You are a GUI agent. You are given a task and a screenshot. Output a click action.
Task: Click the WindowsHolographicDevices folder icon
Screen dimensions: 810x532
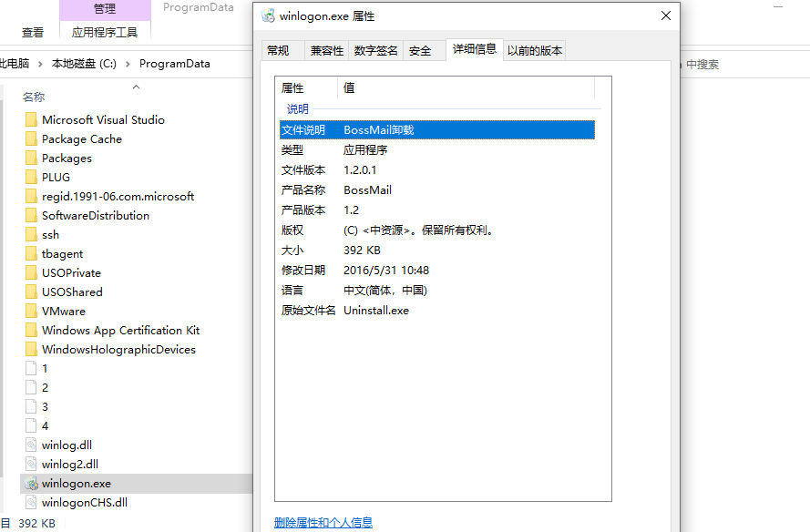point(32,349)
